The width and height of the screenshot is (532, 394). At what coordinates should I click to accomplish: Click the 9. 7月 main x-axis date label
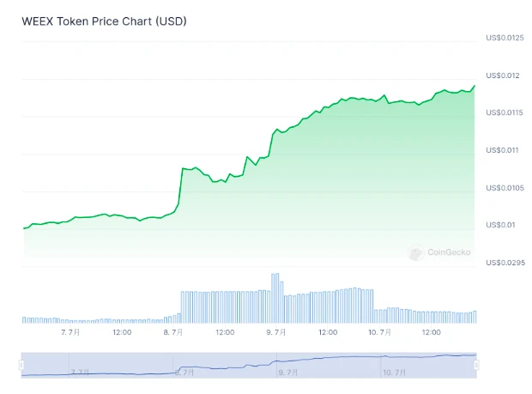click(x=276, y=331)
